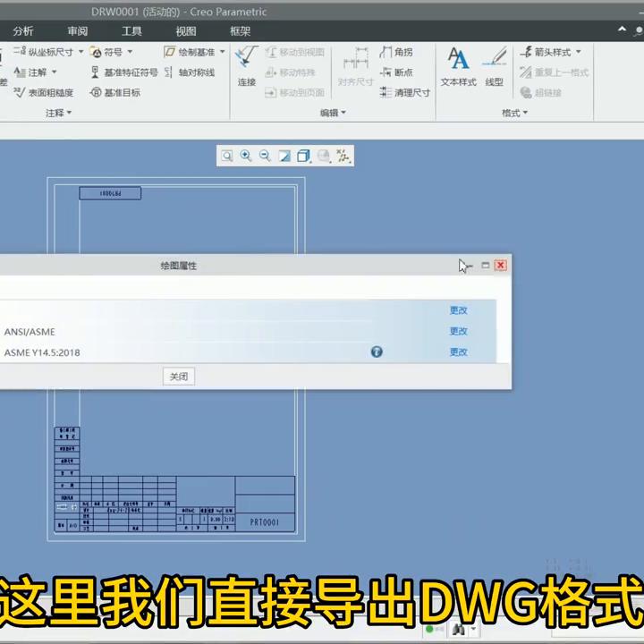This screenshot has width=644, height=644.
Task: Click the repaint icon in graphics toolbar
Action: (x=284, y=156)
